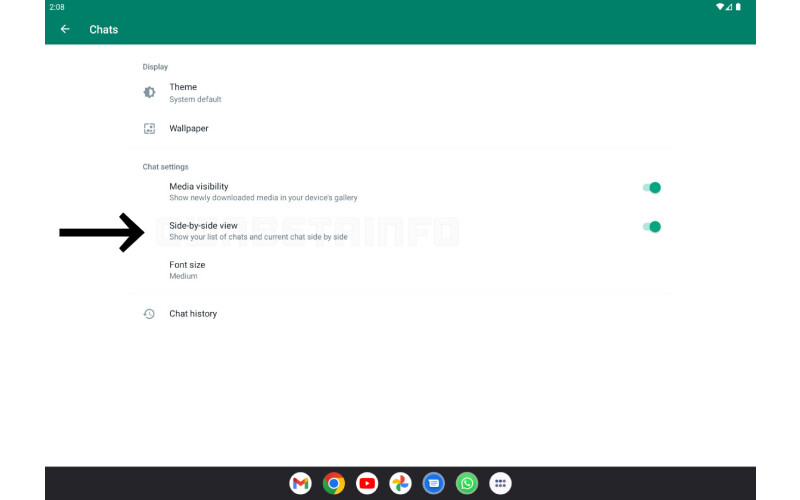Click the Display section heading
The image size is (800, 500).
(x=155, y=67)
